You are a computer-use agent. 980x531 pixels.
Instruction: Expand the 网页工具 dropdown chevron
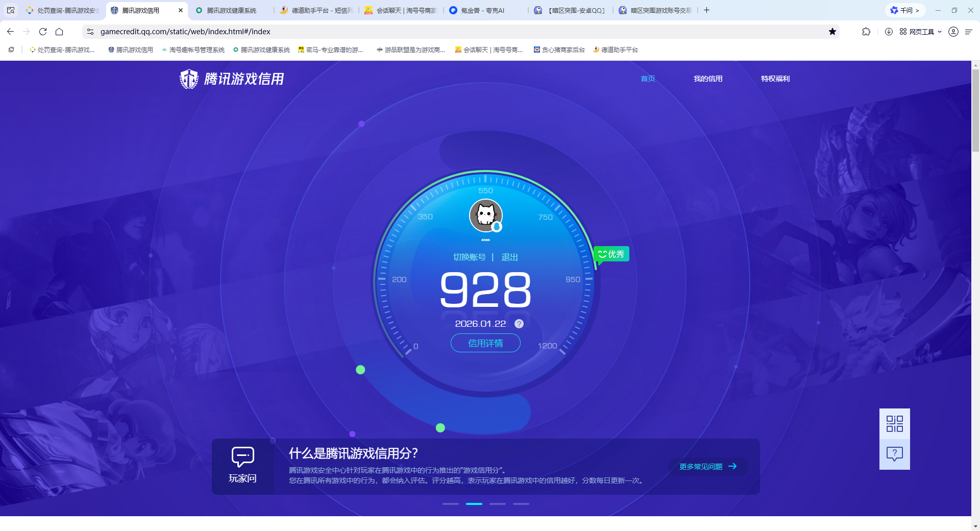[941, 32]
